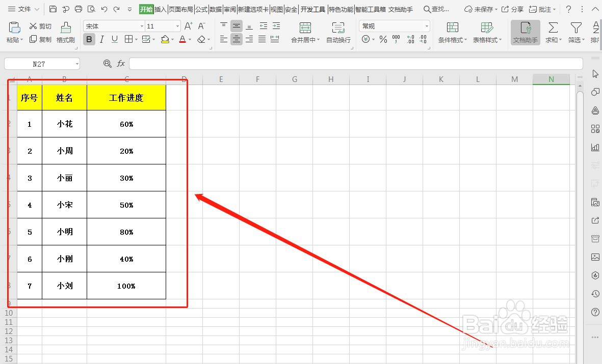602x364 pixels.
Task: Toggle right horizontal alignment
Action: [249, 39]
